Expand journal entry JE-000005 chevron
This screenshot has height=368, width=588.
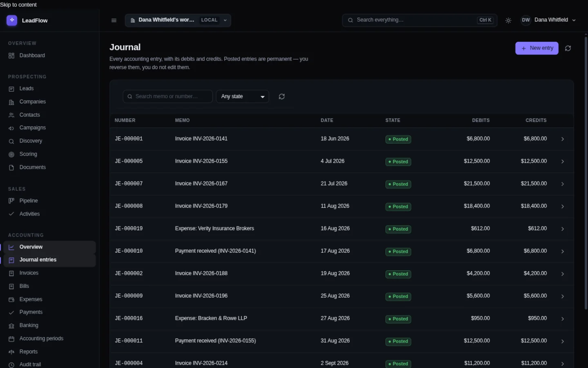(x=563, y=162)
